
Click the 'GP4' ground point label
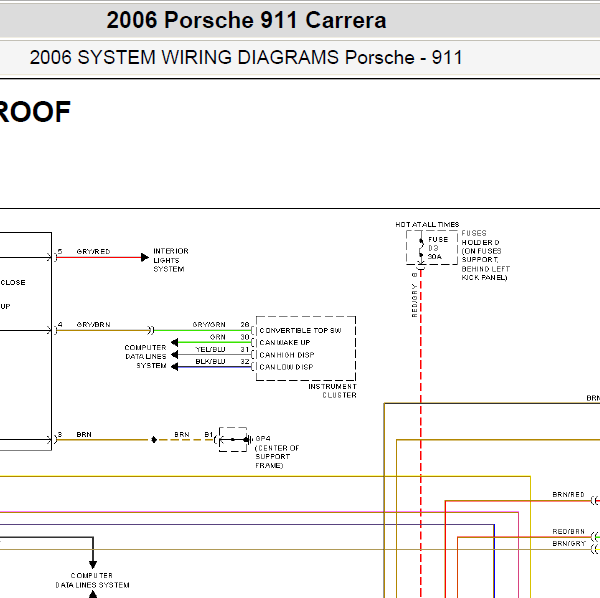coord(263,438)
